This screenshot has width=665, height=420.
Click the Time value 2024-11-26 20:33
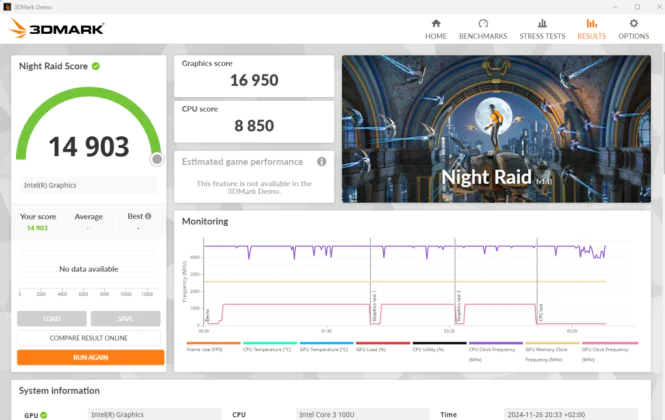pos(571,414)
